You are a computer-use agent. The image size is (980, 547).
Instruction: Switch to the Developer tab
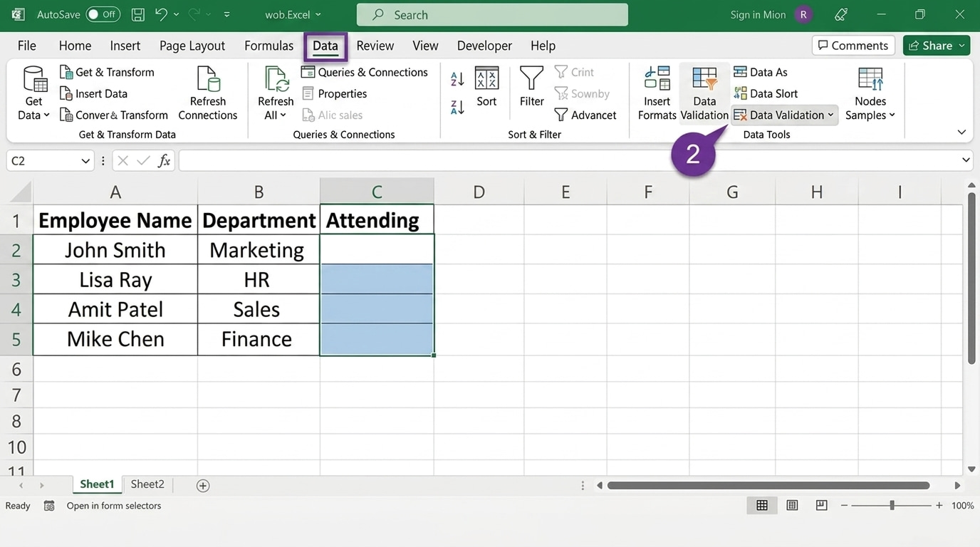tap(484, 46)
